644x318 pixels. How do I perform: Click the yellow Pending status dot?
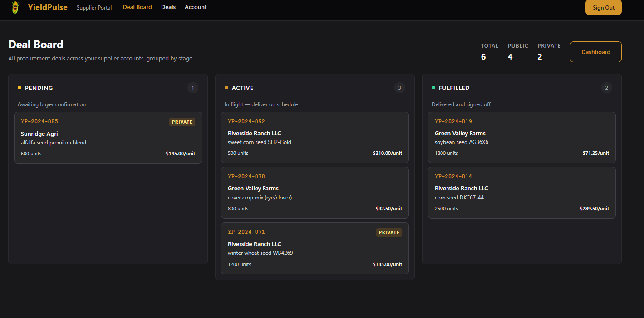(20, 88)
